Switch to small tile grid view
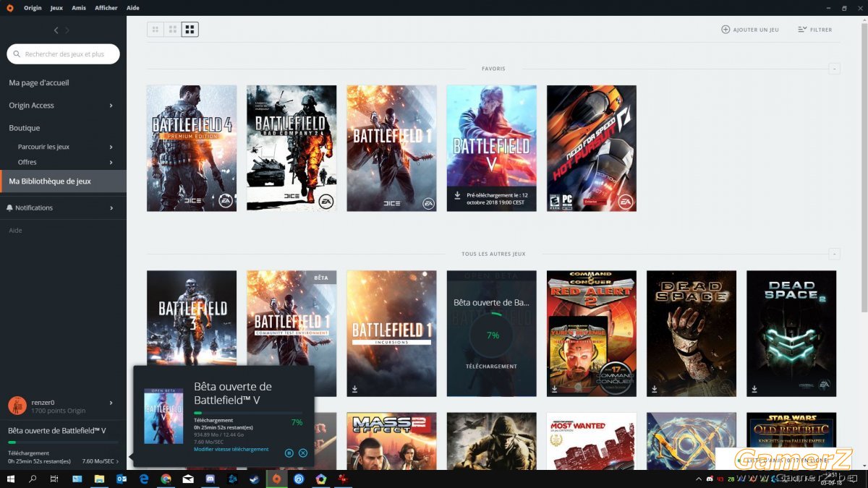The image size is (868, 488). 156,30
